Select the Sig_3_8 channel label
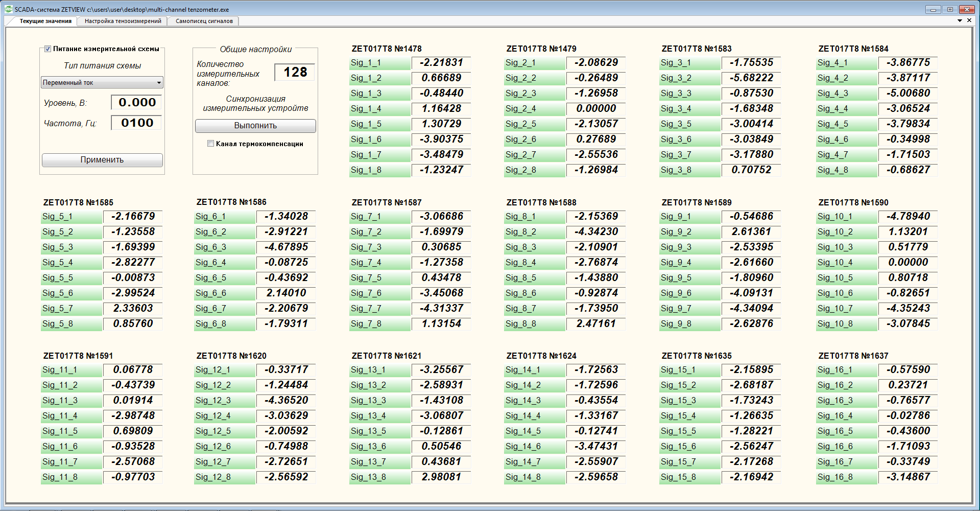The width and height of the screenshot is (980, 511). click(690, 170)
